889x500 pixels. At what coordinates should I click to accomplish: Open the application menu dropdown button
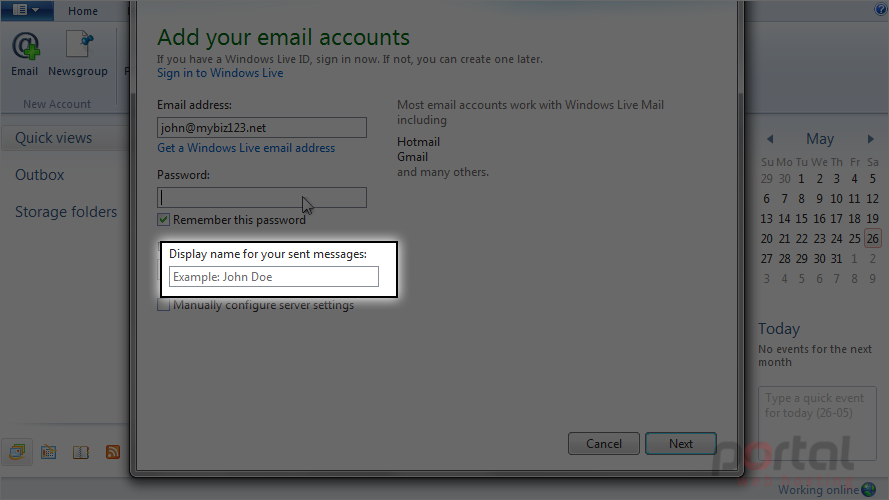coord(27,10)
